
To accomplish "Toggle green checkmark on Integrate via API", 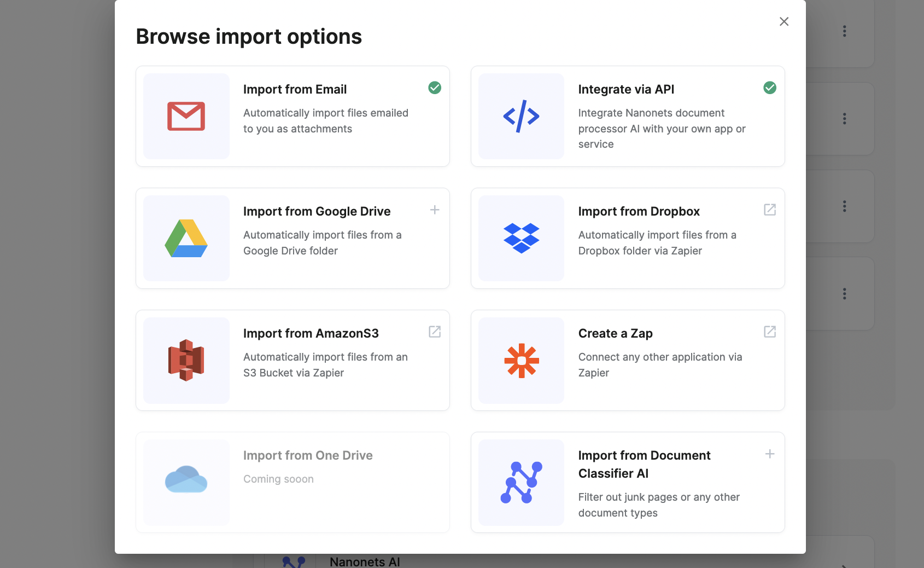I will pyautogui.click(x=770, y=88).
